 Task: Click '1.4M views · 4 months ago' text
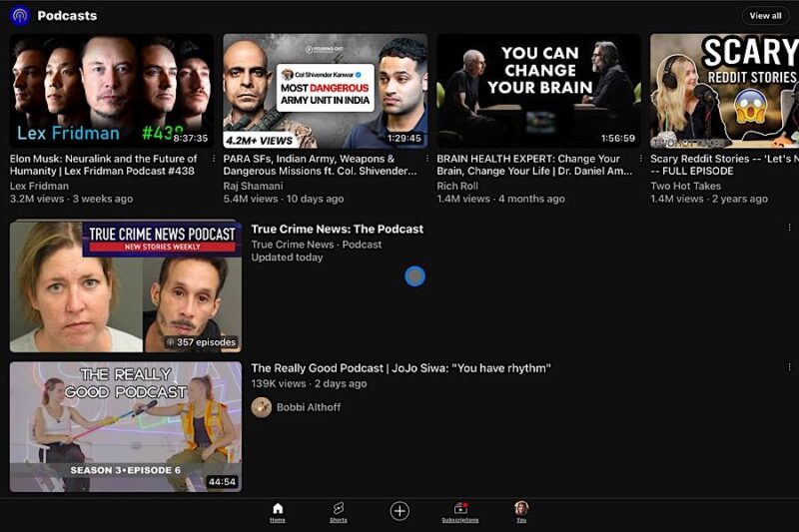point(500,199)
